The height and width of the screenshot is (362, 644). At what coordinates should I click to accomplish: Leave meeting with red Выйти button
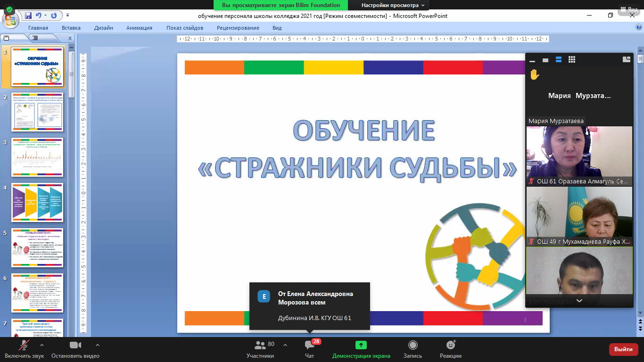pyautogui.click(x=623, y=349)
